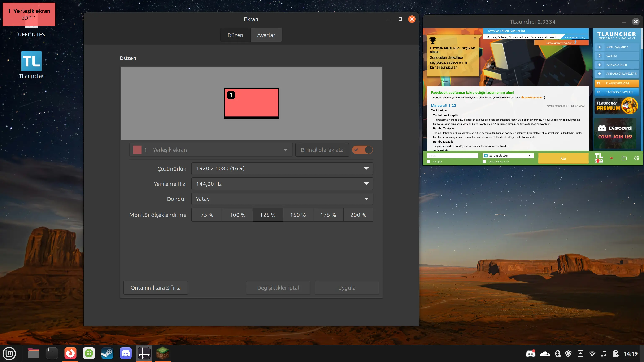Click the star icon beside KAPLAMA INDIR

tap(599, 65)
